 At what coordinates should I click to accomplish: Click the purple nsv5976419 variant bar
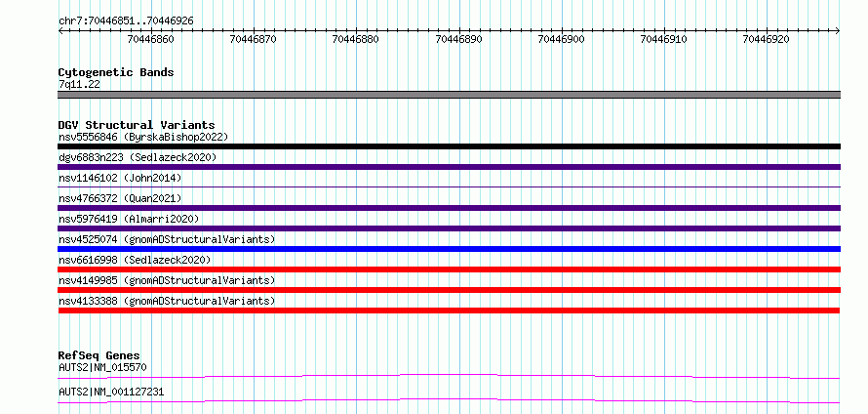[449, 228]
